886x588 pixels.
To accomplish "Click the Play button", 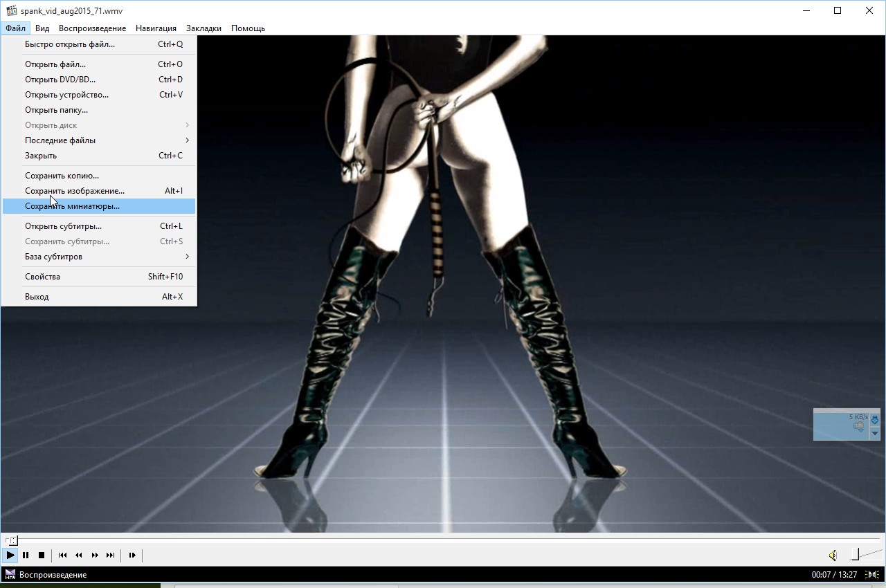I will 10,555.
